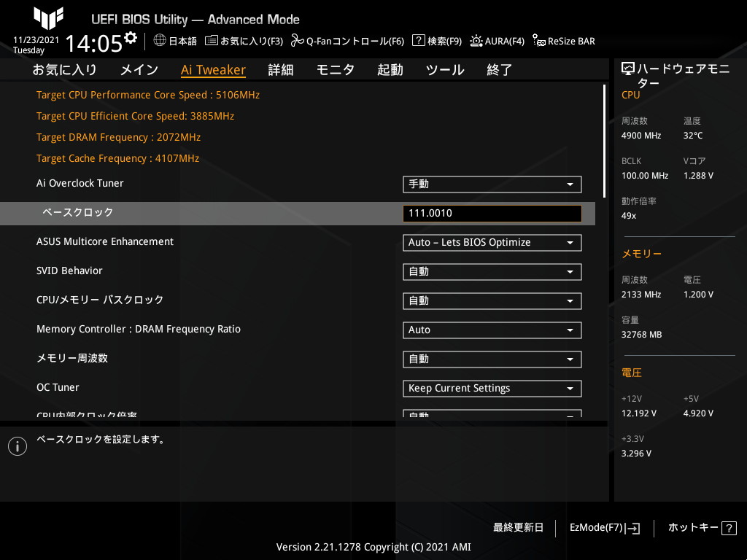Screen dimensions: 747x560
Task: Click AURA(F4) label
Action: pos(505,41)
